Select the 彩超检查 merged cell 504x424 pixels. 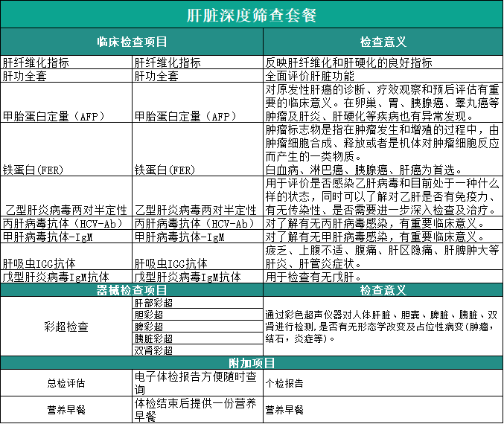(66, 326)
